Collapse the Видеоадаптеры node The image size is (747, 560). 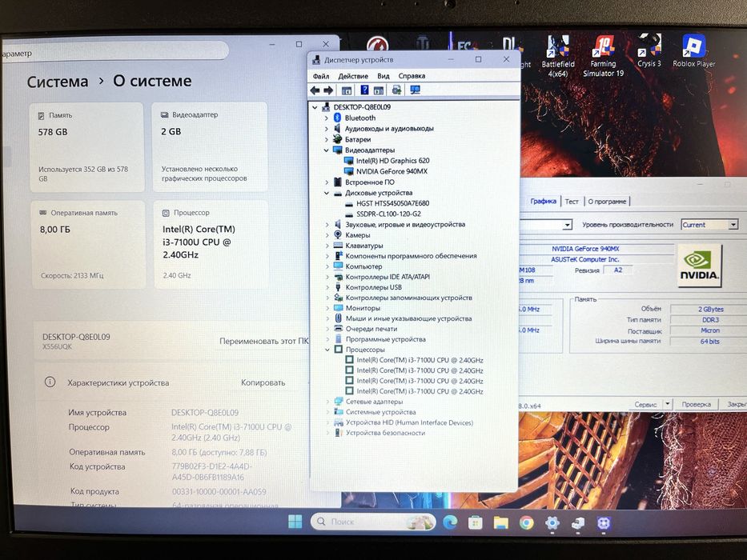tap(327, 150)
